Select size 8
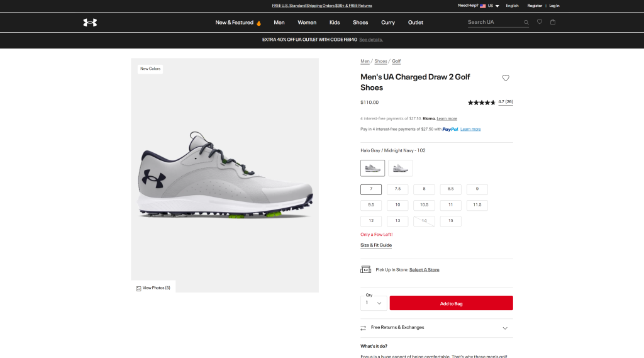This screenshot has width=644, height=358. (x=425, y=189)
